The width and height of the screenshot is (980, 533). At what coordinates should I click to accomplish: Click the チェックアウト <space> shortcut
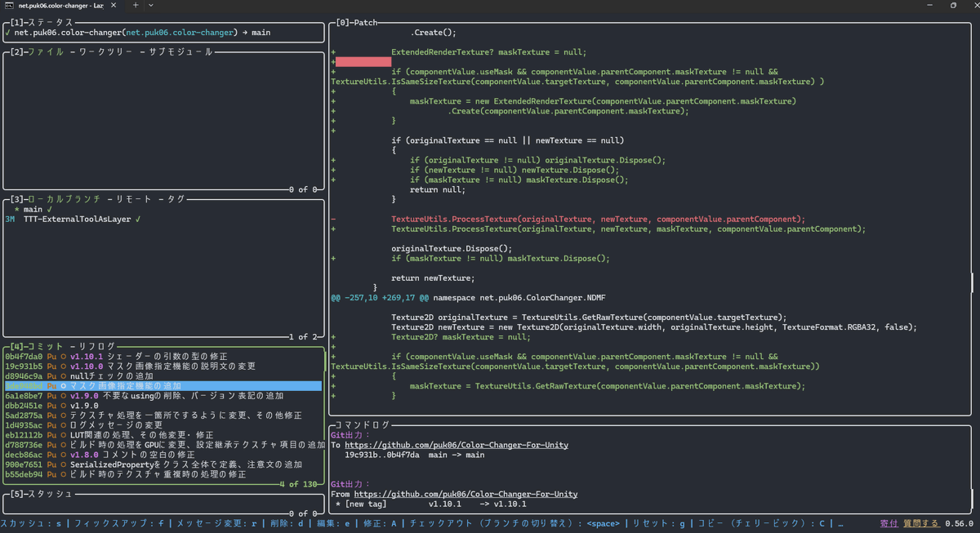pyautogui.click(x=514, y=523)
